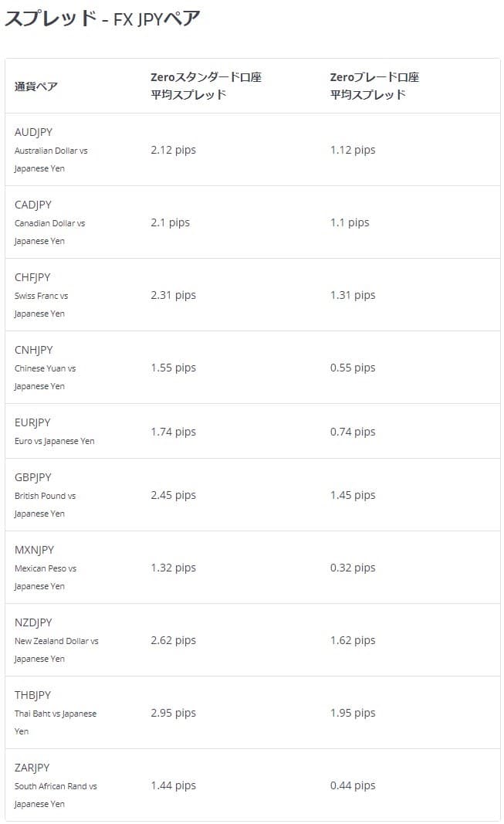Image resolution: width=504 pixels, height=824 pixels.
Task: Click the 0.44 pips ZARJPY blade spread
Action: [x=353, y=785]
